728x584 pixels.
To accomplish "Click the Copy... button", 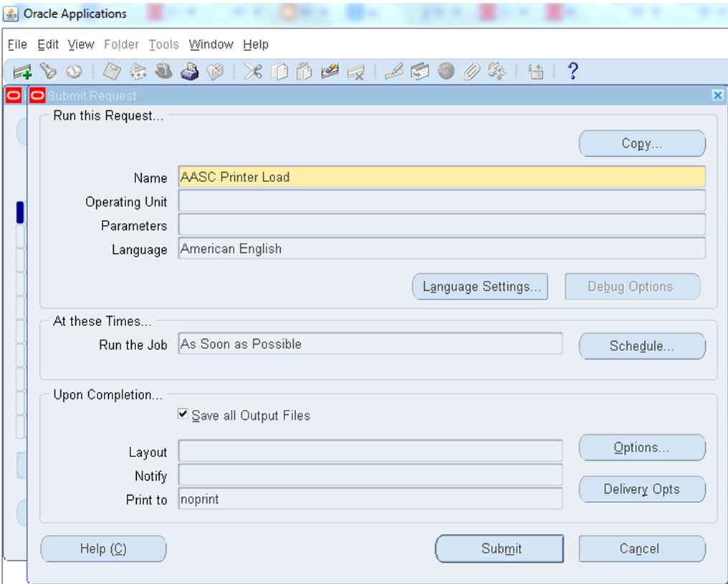I will tap(642, 143).
